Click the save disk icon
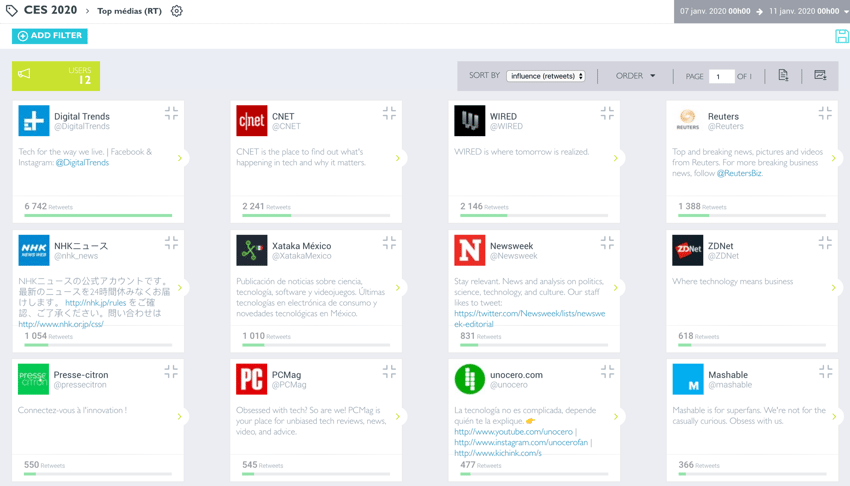 click(x=841, y=36)
